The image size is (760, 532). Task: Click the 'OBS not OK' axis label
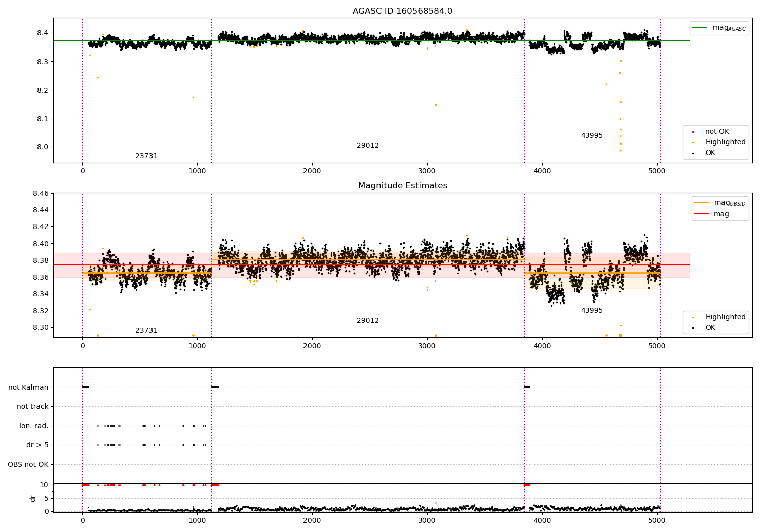pyautogui.click(x=28, y=465)
